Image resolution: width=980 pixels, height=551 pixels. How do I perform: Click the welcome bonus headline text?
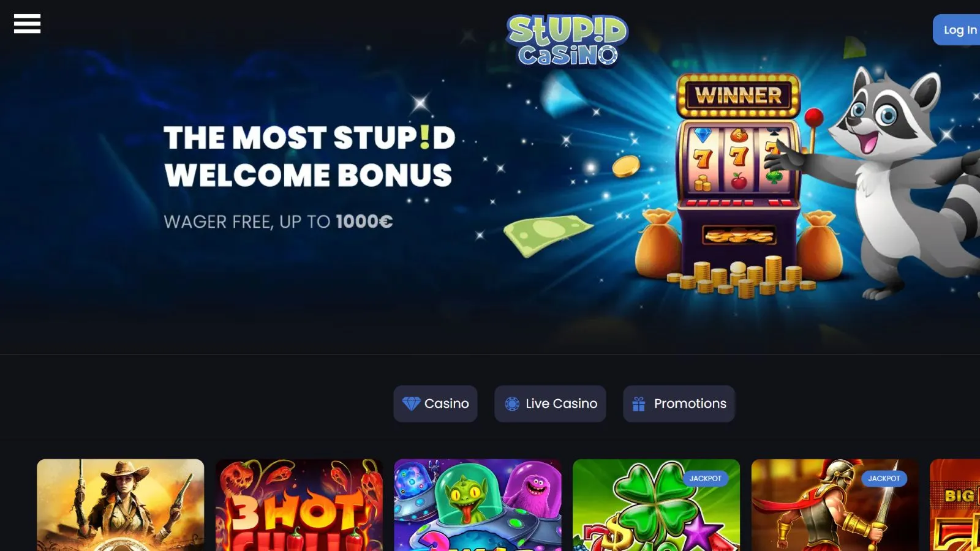pos(309,156)
